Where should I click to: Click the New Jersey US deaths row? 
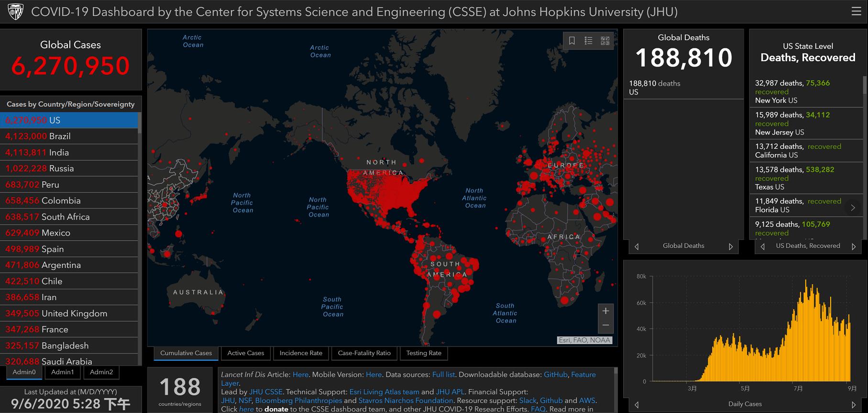pyautogui.click(x=806, y=123)
